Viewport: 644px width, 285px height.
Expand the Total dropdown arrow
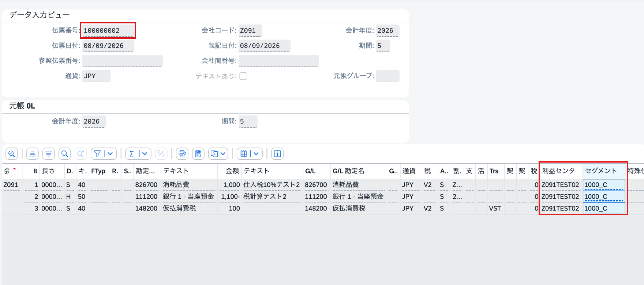point(145,154)
